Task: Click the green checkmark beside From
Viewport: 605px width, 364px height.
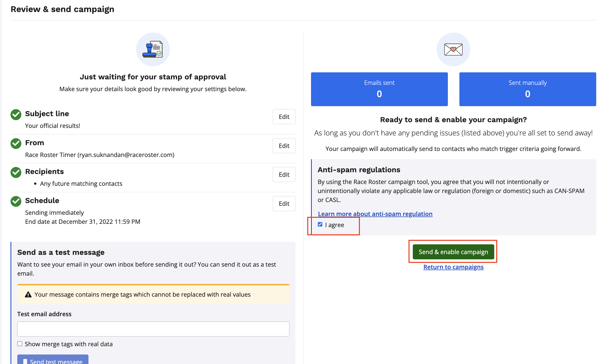Action: tap(16, 143)
